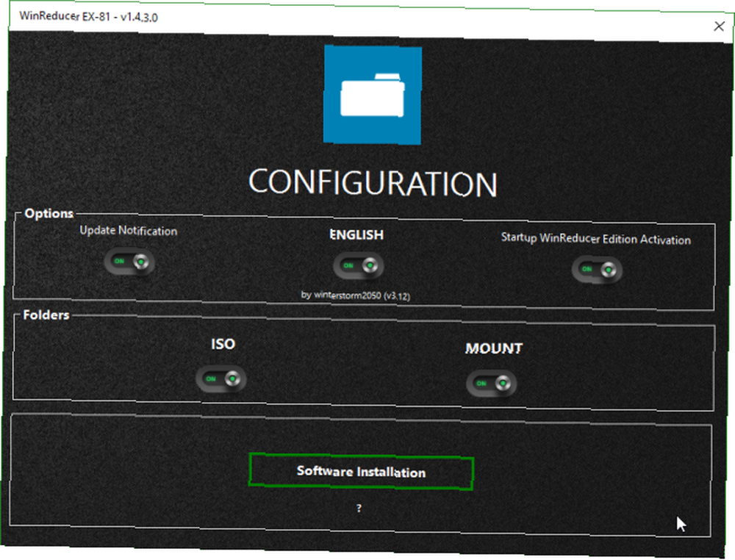Click the ISO folder label
This screenshot has width=735, height=560.
coord(223,344)
